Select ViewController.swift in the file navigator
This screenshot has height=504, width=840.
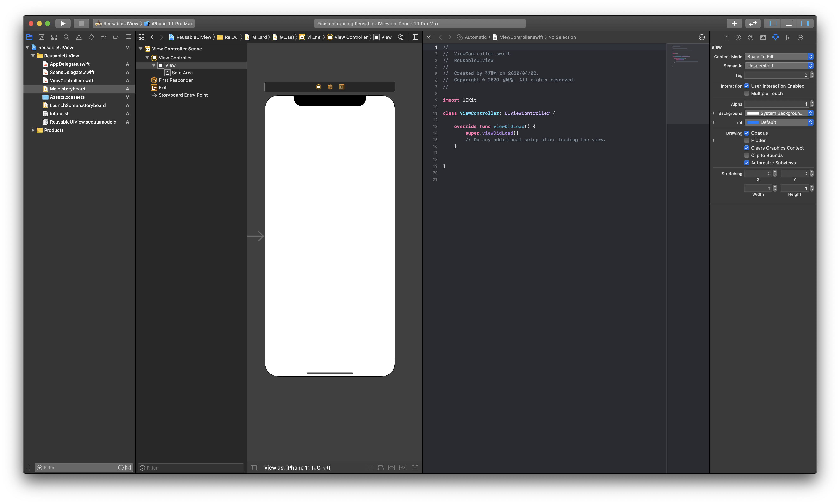71,81
